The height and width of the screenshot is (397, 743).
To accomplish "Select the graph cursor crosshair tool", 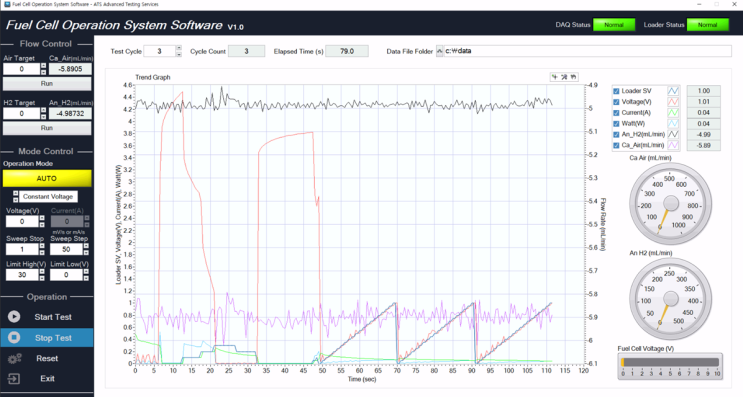I will (x=554, y=77).
